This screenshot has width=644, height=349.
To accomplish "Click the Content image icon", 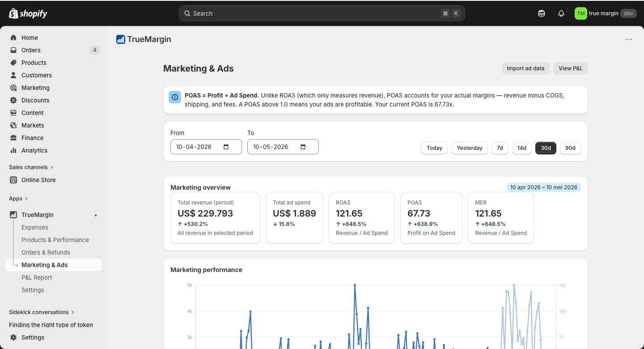I will coord(13,113).
